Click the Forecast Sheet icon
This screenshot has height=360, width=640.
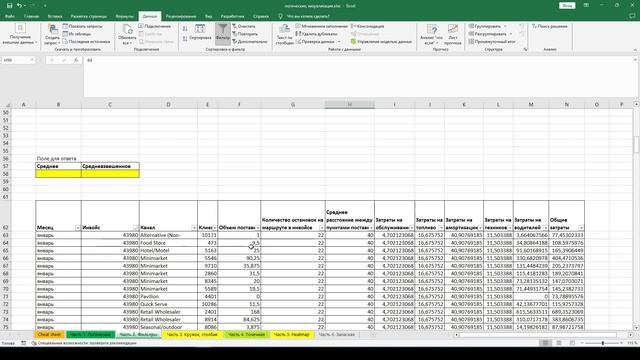tap(453, 29)
